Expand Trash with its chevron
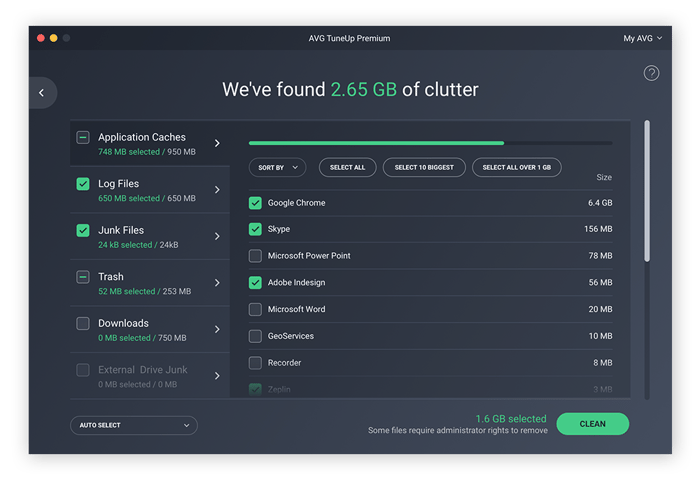700x480 pixels. coord(217,283)
